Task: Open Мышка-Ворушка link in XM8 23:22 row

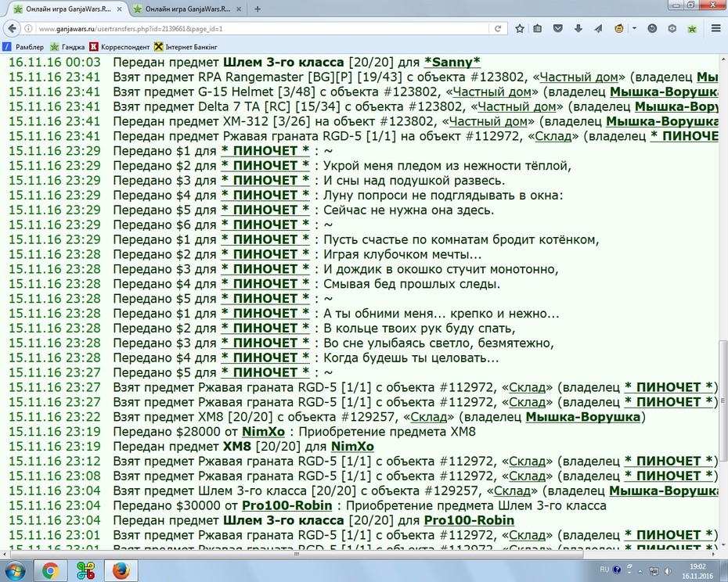Action: 582,417
